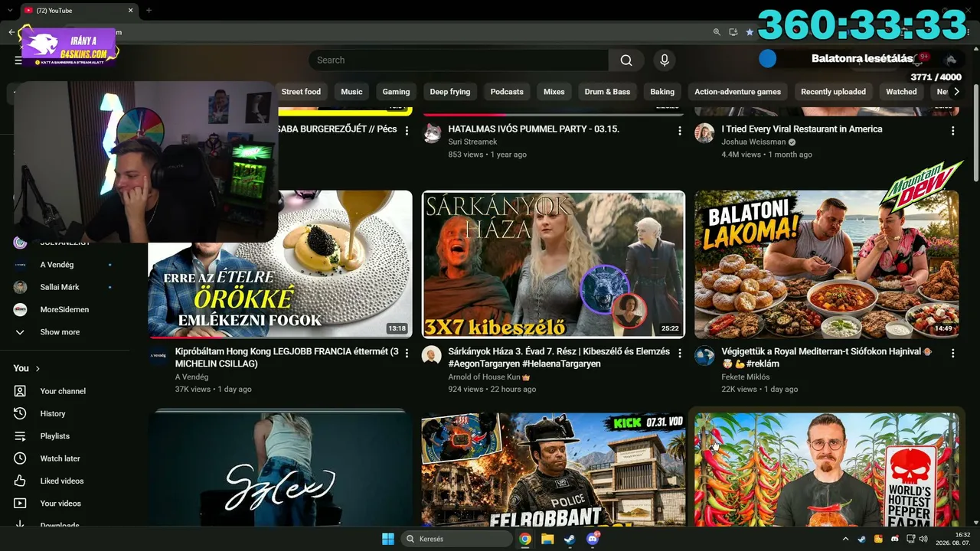The image size is (980, 551).
Task: Open options for the Royal Mediterran Siófokon video
Action: coord(952,353)
